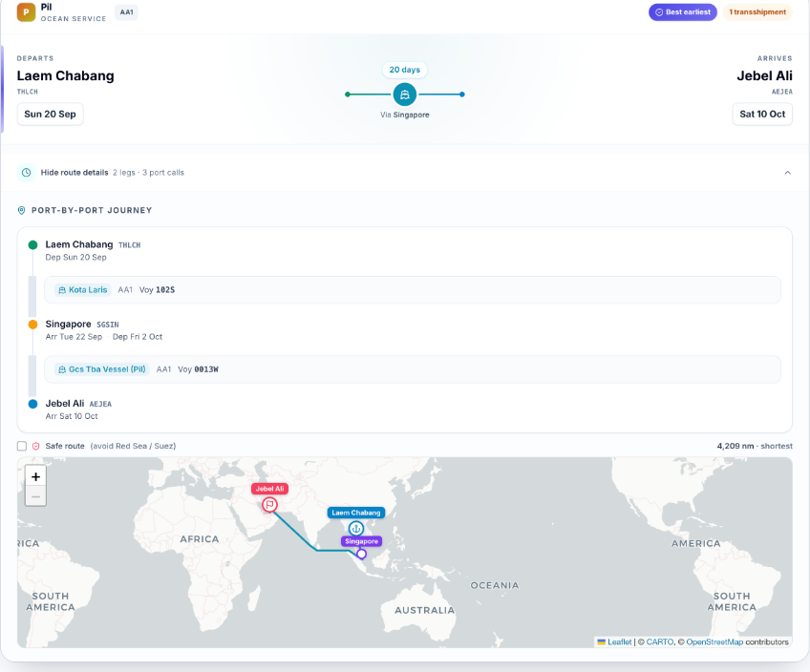Click the Arr Sat 10 Oct text
The height and width of the screenshot is (672, 810).
pyautogui.click(x=72, y=416)
